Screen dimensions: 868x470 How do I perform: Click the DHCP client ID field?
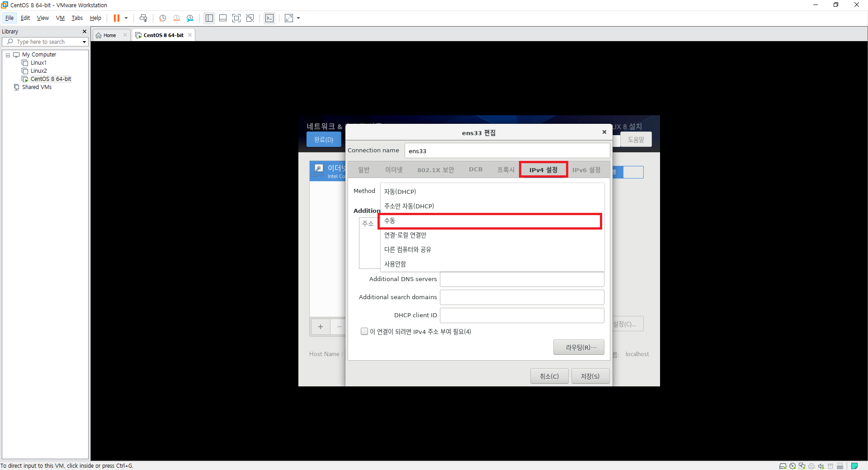[x=522, y=315]
